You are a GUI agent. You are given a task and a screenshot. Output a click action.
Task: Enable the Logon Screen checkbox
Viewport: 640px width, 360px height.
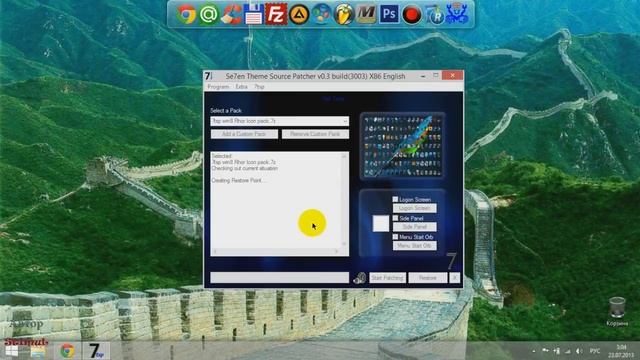click(395, 199)
